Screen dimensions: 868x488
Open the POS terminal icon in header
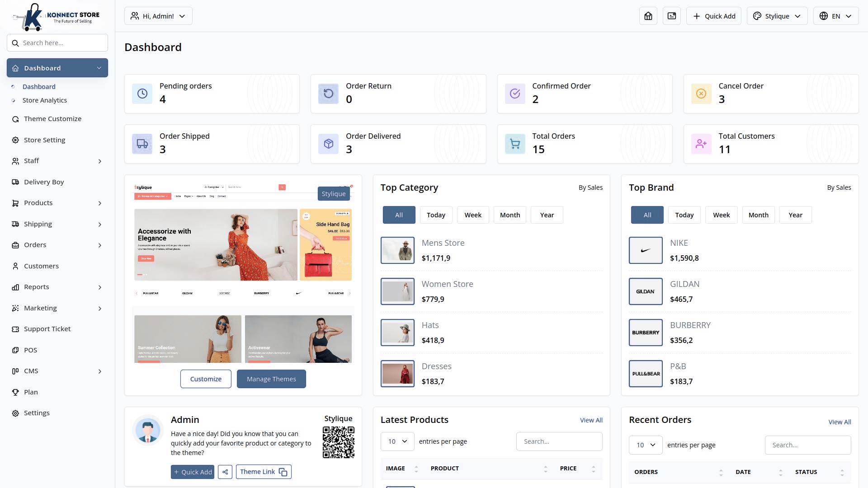click(x=672, y=16)
